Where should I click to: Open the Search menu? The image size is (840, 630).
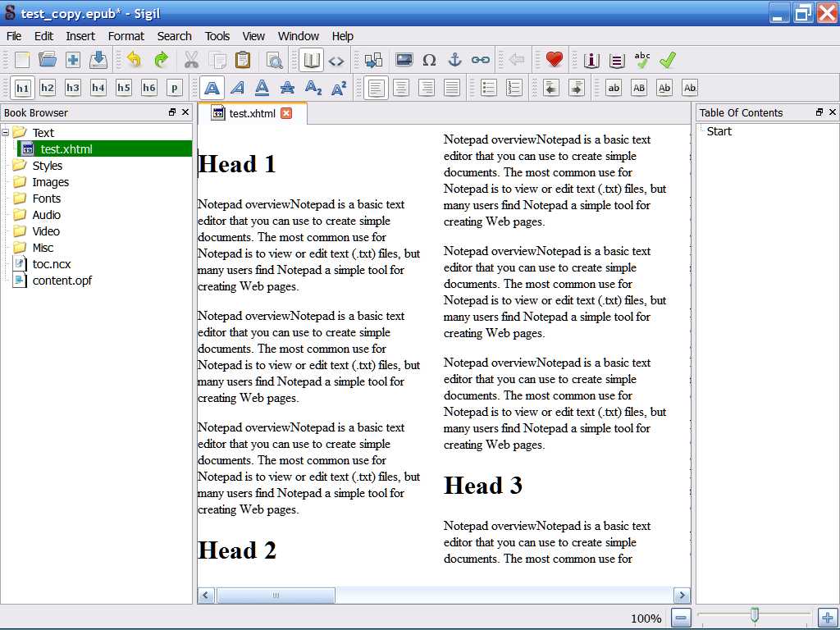(x=174, y=36)
